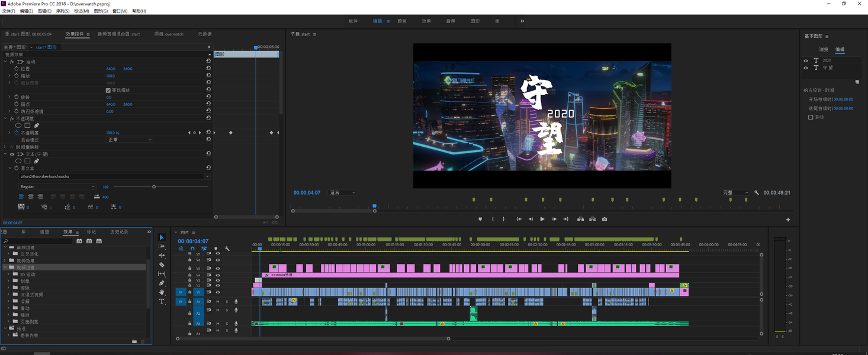Select the Type (T) tool
This screenshot has width=868, height=355.
[x=162, y=301]
